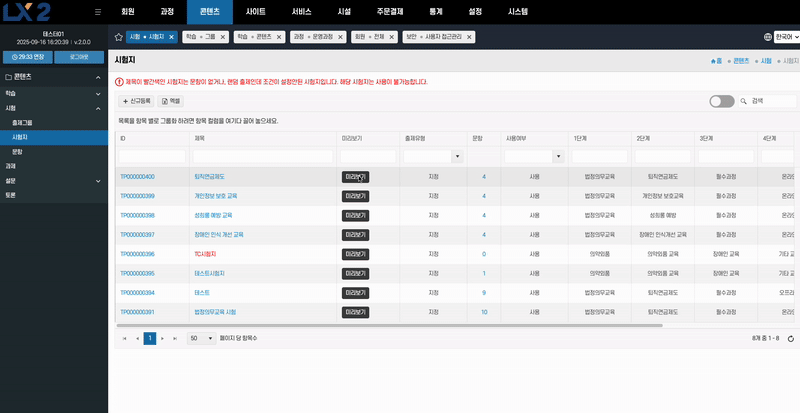This screenshot has height=413, width=800.
Task: Click the favorite star icon before tabs
Action: (x=118, y=36)
